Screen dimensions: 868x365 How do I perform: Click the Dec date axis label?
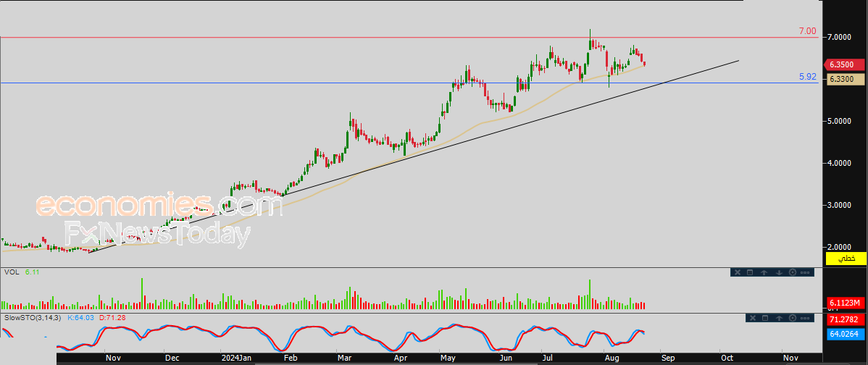point(172,358)
